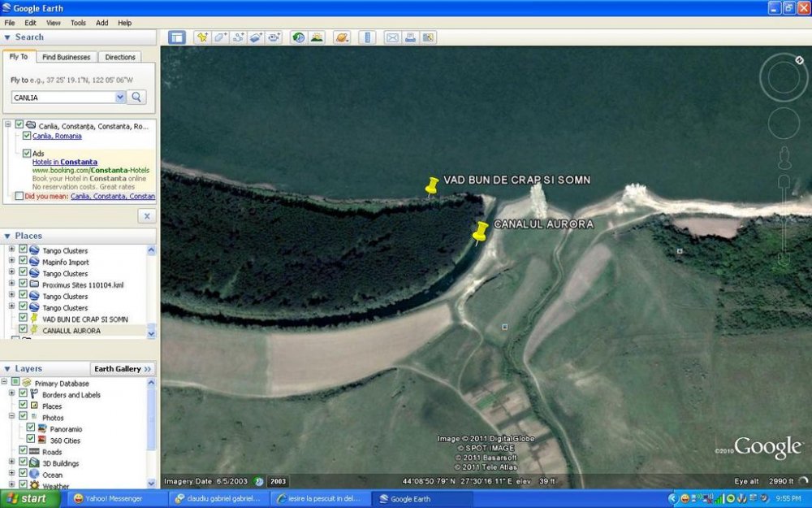
Task: Disable the Panoramio layer checkbox
Action: point(31,428)
